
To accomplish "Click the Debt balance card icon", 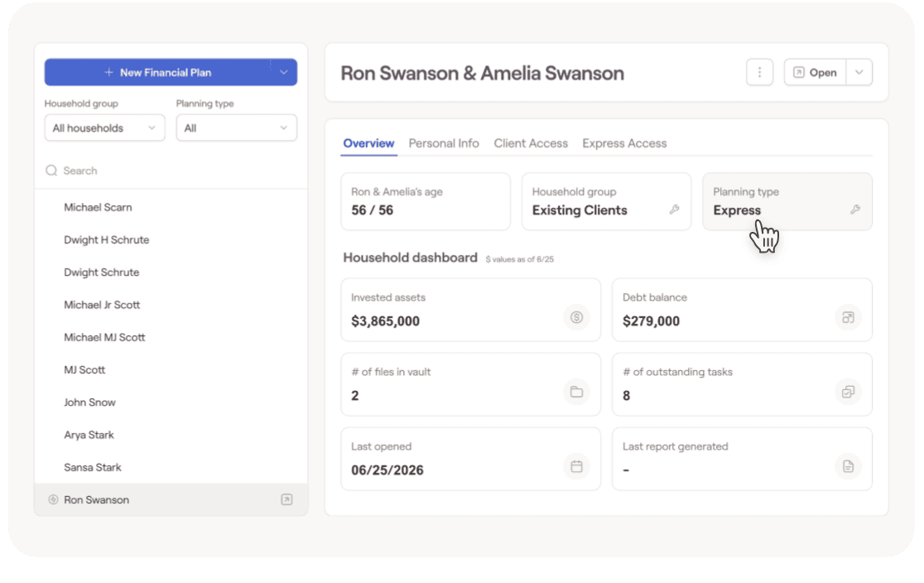I will pos(848,317).
